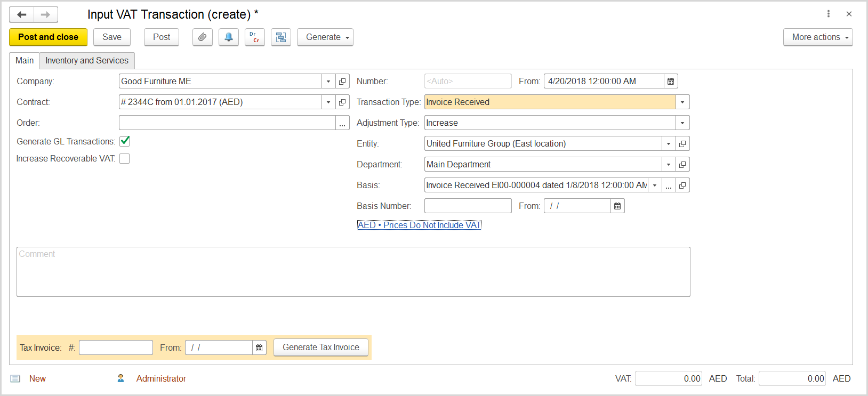Click the Tax Invoice number field
868x396 pixels.
pos(116,348)
